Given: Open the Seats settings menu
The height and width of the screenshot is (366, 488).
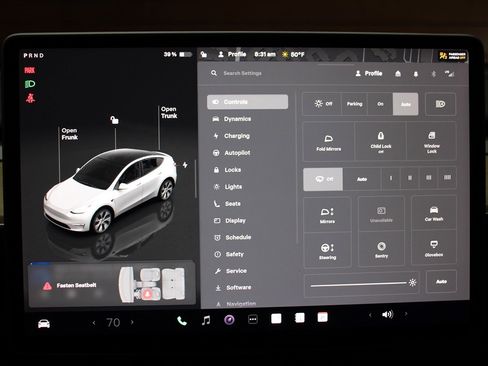Looking at the screenshot, I should point(227,204).
